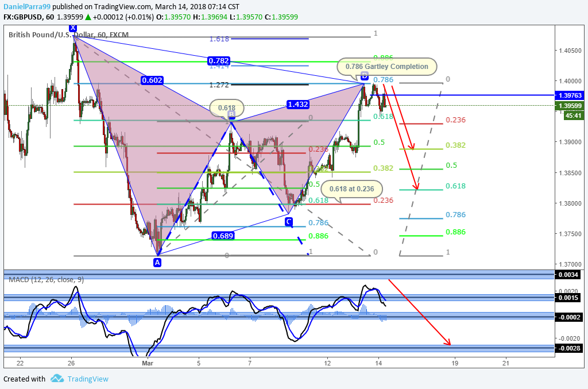The image size is (588, 389).
Task: Click the 1.38500 price axis tick
Action: (x=570, y=173)
